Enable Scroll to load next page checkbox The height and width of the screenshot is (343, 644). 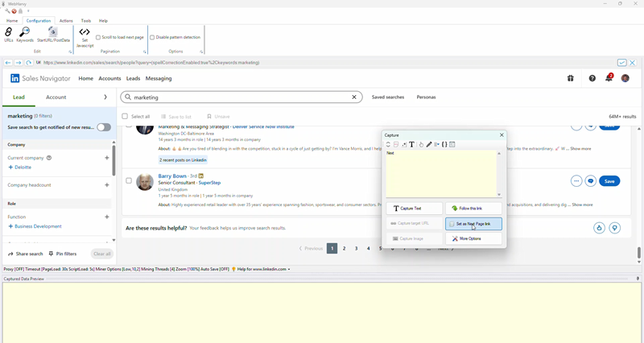98,37
